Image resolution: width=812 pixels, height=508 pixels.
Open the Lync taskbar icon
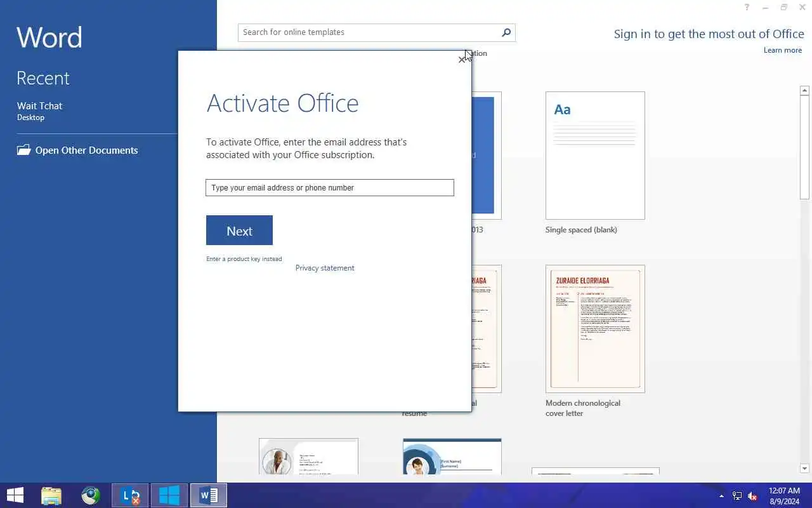click(130, 495)
